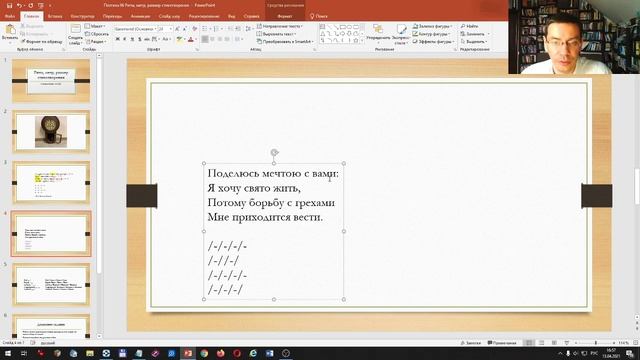Click the red font color button

[x=191, y=39]
